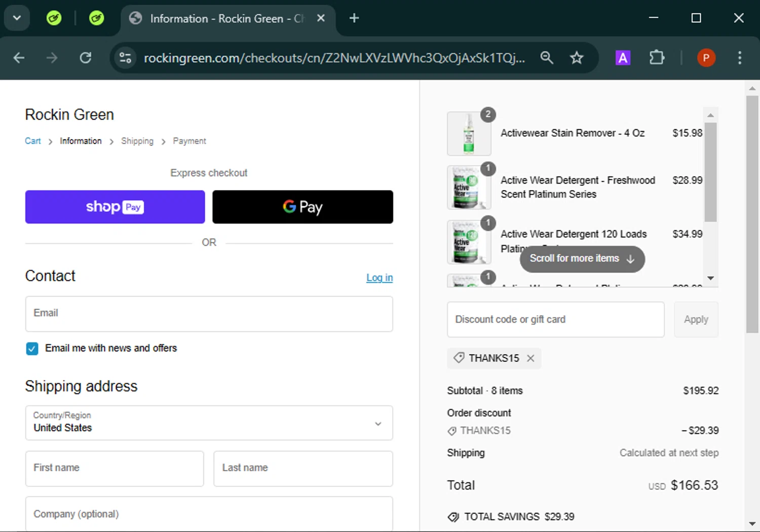Image resolution: width=760 pixels, height=532 pixels.
Task: Click the Subtotal $195.92 value
Action: pyautogui.click(x=701, y=391)
